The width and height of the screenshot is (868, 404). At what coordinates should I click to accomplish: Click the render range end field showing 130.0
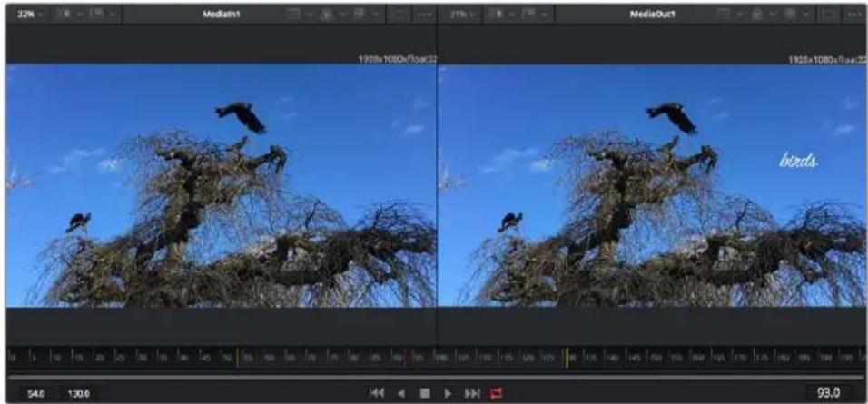79,394
